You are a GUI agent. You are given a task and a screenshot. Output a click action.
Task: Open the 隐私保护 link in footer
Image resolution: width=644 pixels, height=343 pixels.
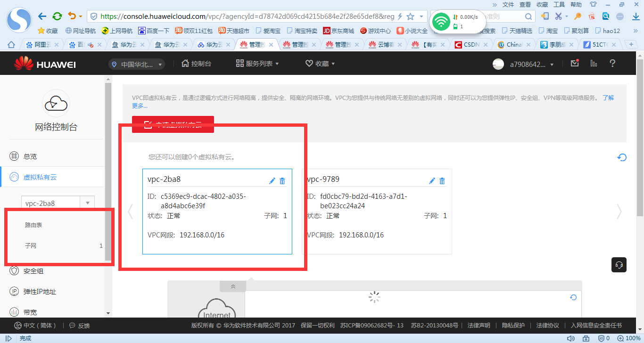[513, 326]
